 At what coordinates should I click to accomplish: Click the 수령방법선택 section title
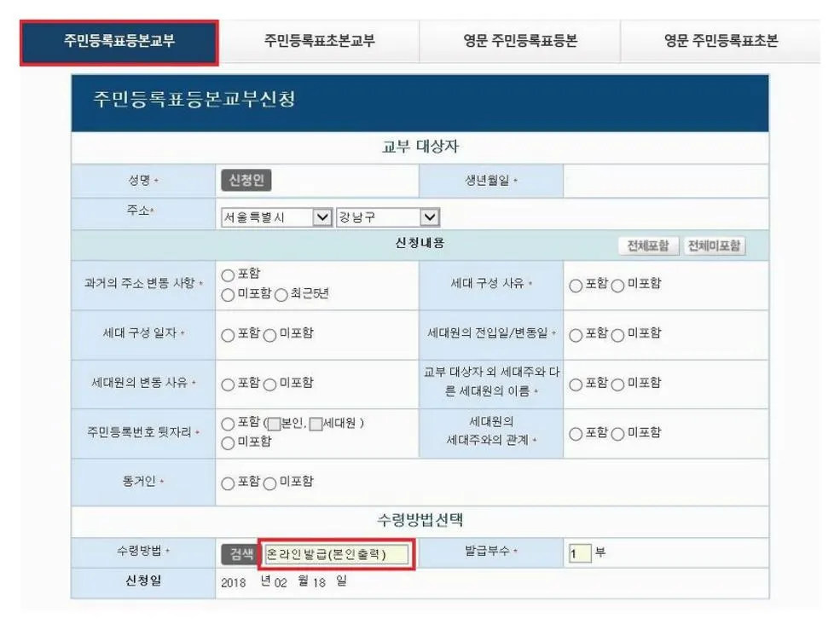click(420, 520)
